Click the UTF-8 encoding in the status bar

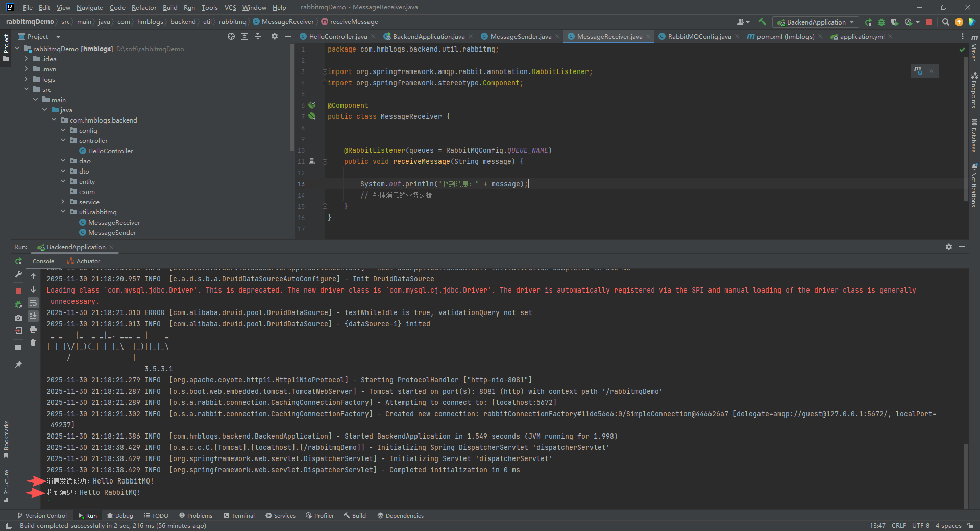920,525
